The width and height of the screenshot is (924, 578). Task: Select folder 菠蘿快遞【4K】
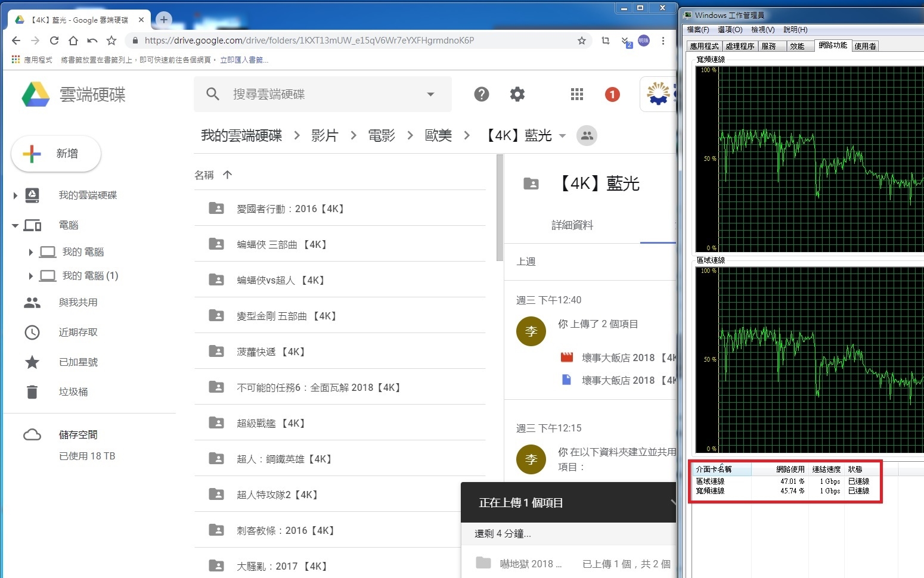click(x=340, y=352)
